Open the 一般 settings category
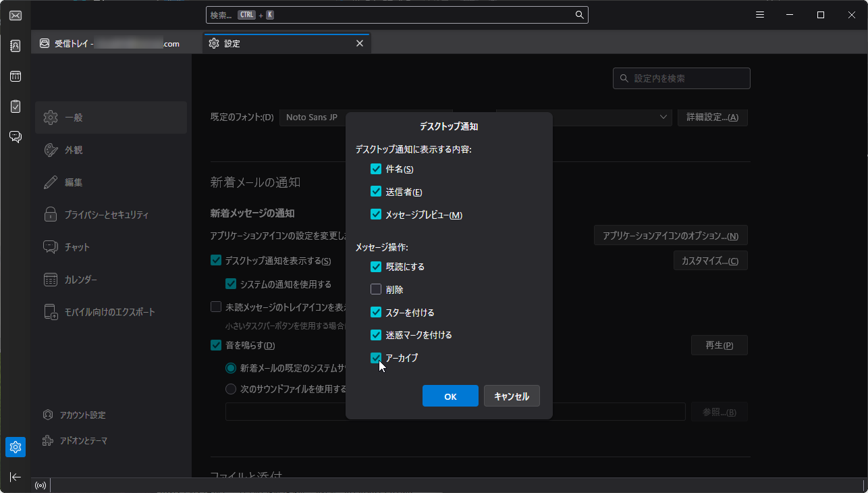Viewport: 868px width, 493px height. pos(111,118)
